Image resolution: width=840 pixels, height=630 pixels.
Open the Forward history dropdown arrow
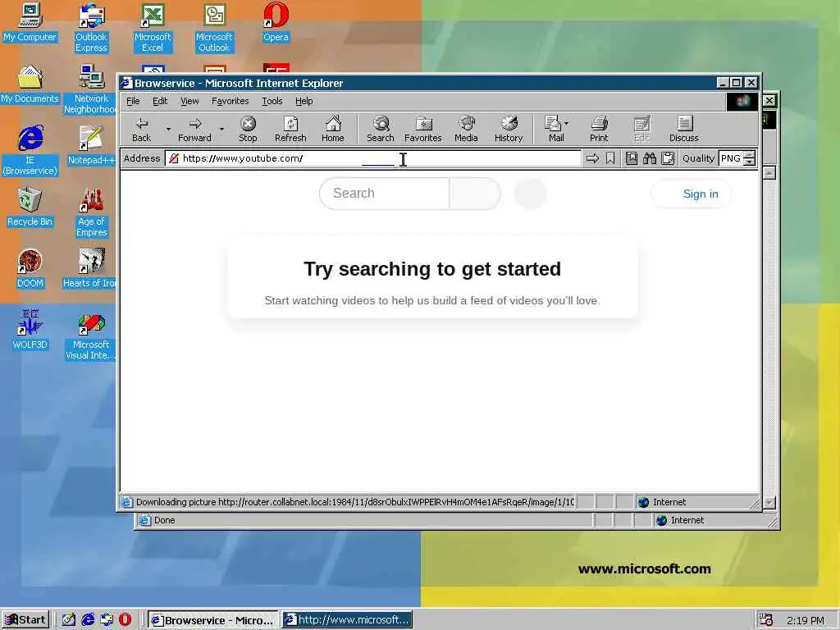pyautogui.click(x=221, y=129)
